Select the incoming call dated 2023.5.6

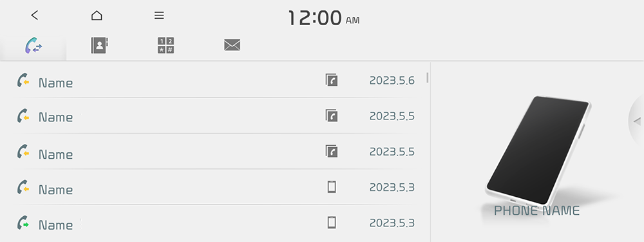coord(214,81)
